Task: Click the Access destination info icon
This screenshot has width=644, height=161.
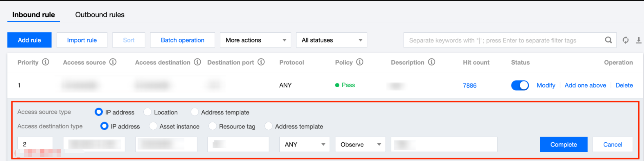Action: pos(197,62)
